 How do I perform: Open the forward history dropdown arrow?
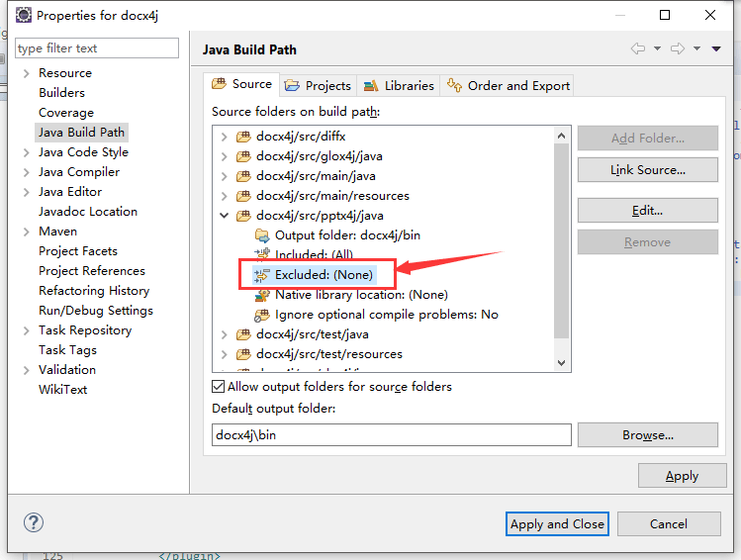click(697, 48)
